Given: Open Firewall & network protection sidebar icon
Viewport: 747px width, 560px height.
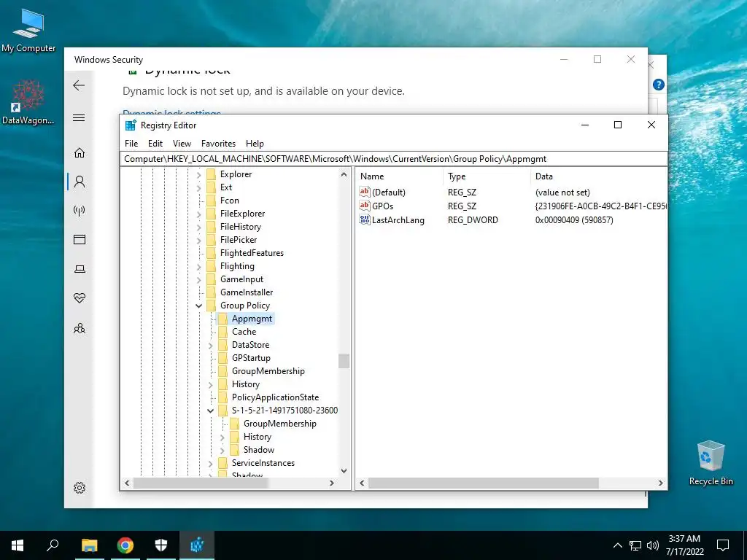Looking at the screenshot, I should (x=80, y=211).
